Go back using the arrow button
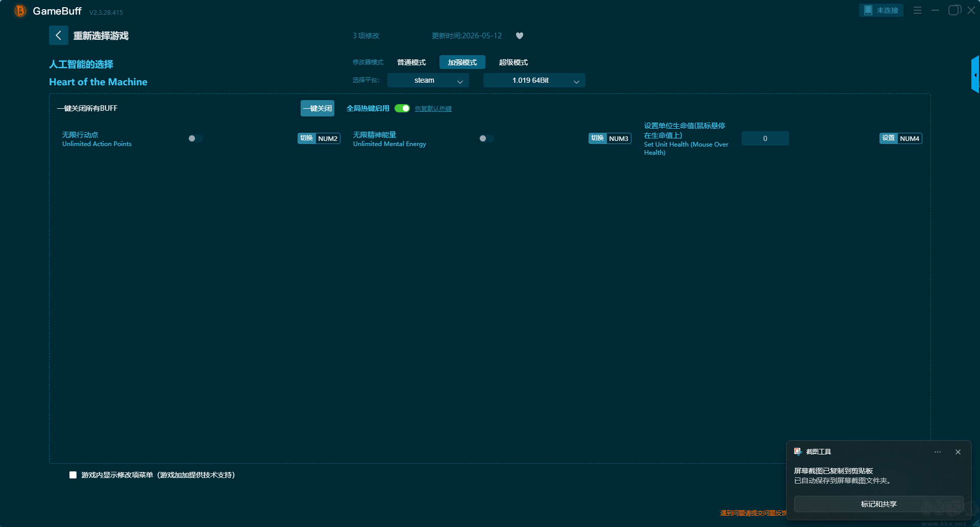Image resolution: width=980 pixels, height=527 pixels. 59,35
